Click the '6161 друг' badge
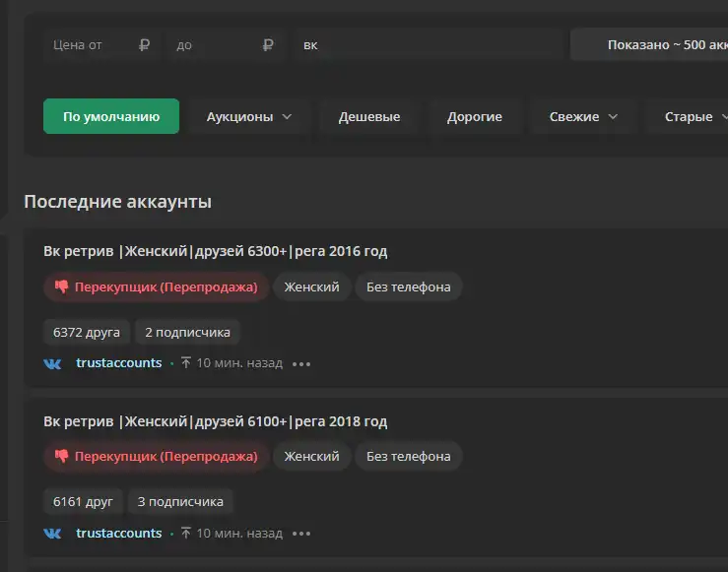 (x=83, y=501)
